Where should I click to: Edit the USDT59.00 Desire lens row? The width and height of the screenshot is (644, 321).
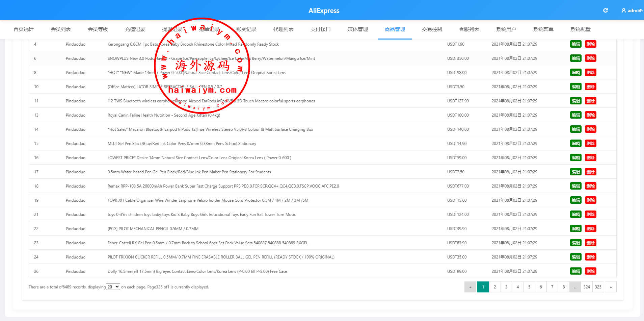point(576,158)
